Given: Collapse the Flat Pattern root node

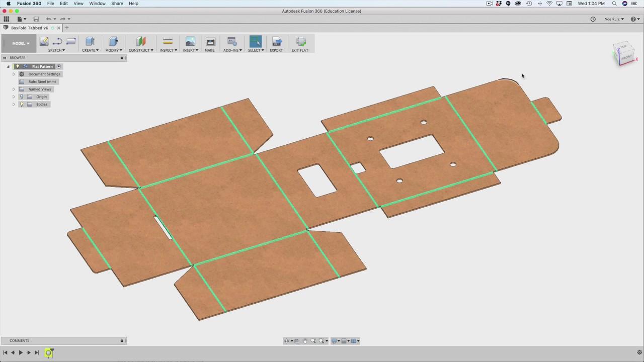Looking at the screenshot, I should click(8, 66).
